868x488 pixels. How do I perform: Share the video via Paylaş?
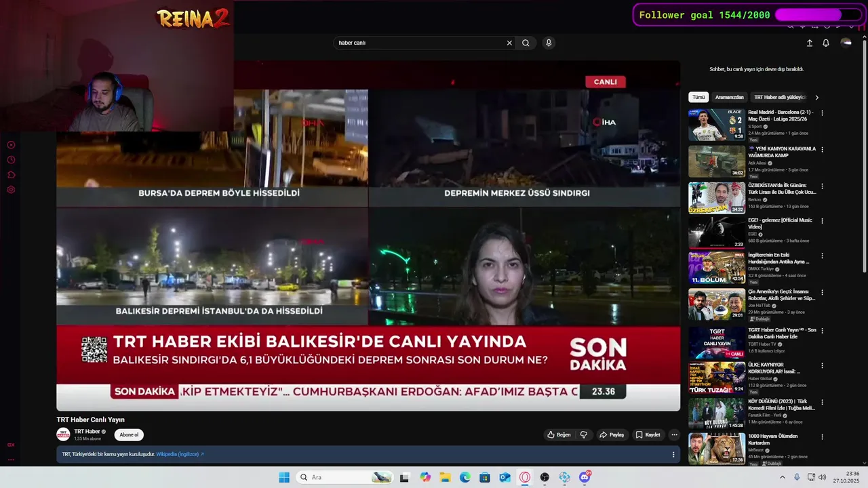coord(612,435)
